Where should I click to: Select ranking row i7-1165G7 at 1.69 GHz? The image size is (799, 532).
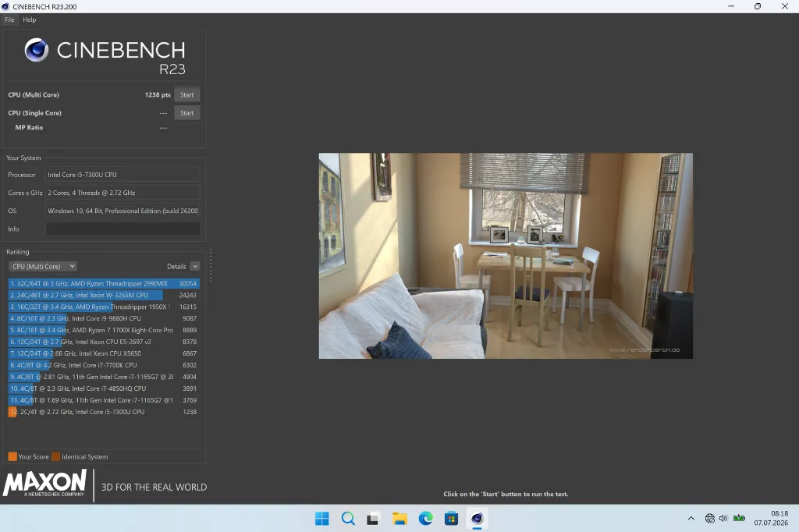pyautogui.click(x=104, y=400)
